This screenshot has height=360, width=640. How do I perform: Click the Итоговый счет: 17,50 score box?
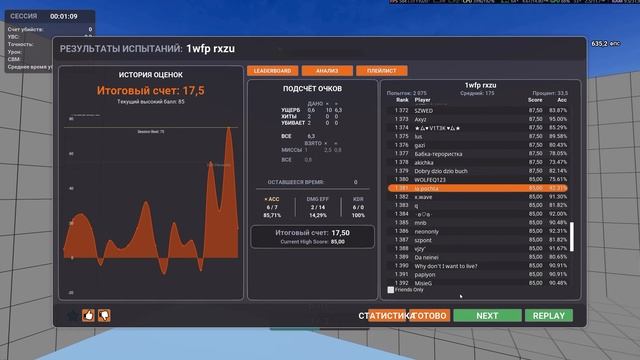[313, 237]
